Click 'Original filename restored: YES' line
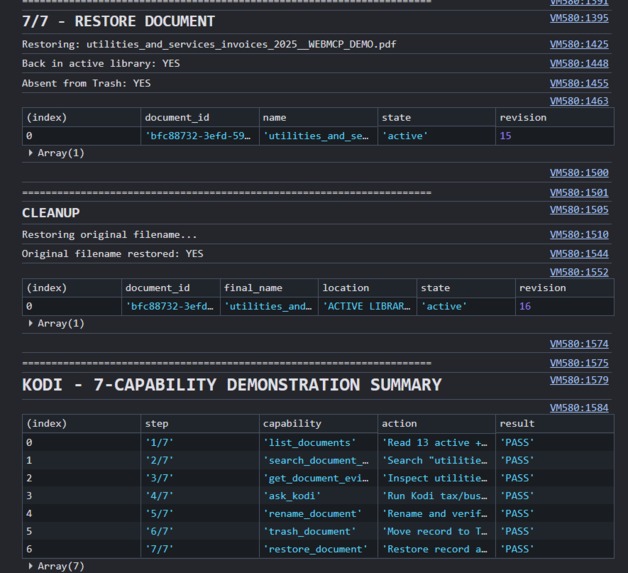The height and width of the screenshot is (573, 628). coord(112,254)
